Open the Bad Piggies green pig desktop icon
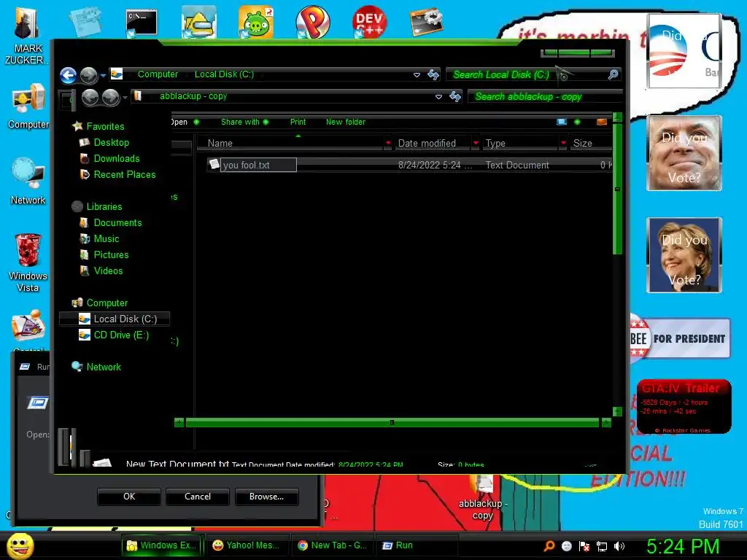The height and width of the screenshot is (560, 747). pyautogui.click(x=256, y=22)
